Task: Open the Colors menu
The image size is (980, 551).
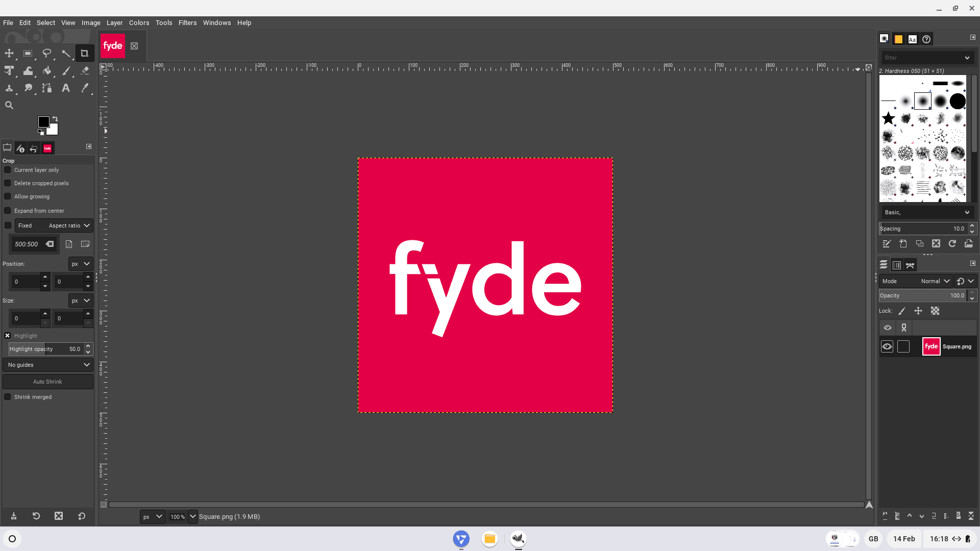Action: click(139, 23)
